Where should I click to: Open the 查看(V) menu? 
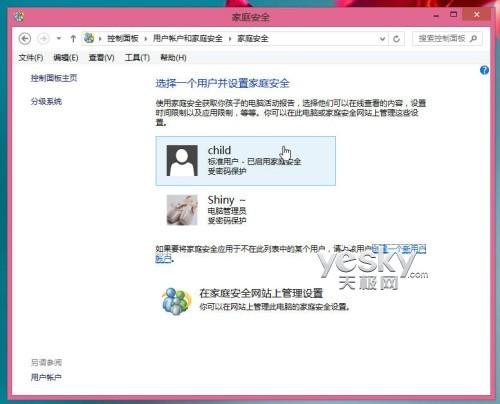[101, 58]
